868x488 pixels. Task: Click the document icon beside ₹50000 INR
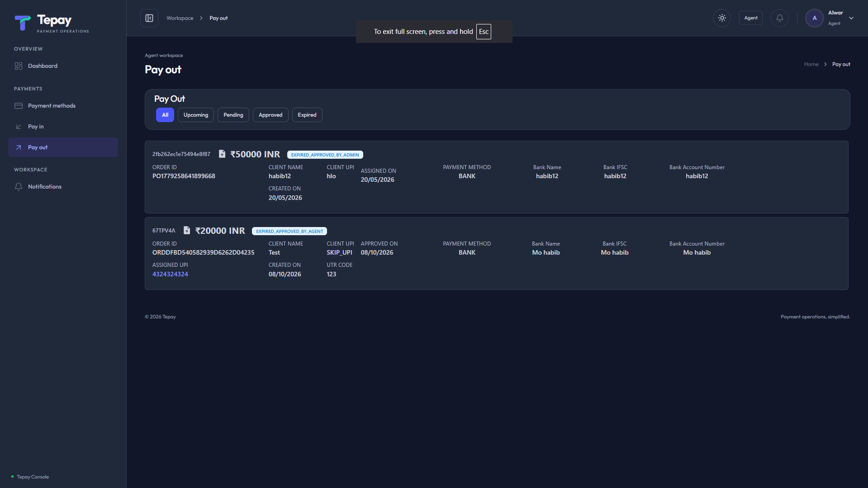[222, 154]
